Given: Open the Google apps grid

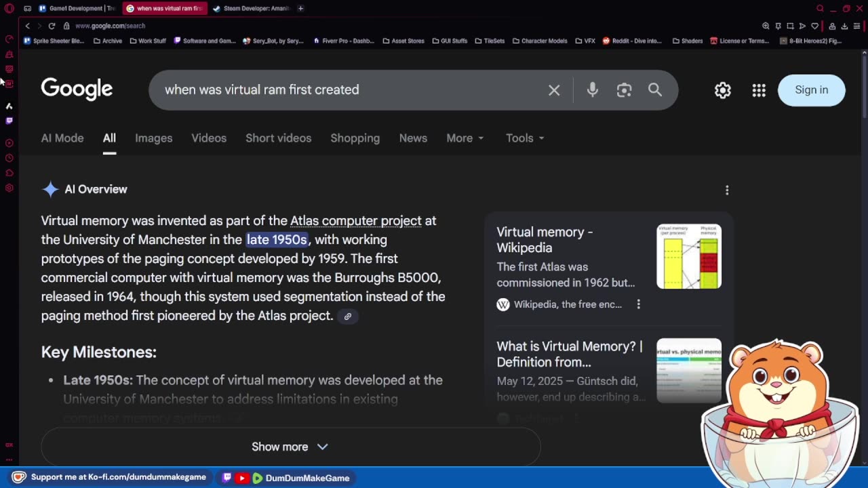Looking at the screenshot, I should click(x=759, y=90).
